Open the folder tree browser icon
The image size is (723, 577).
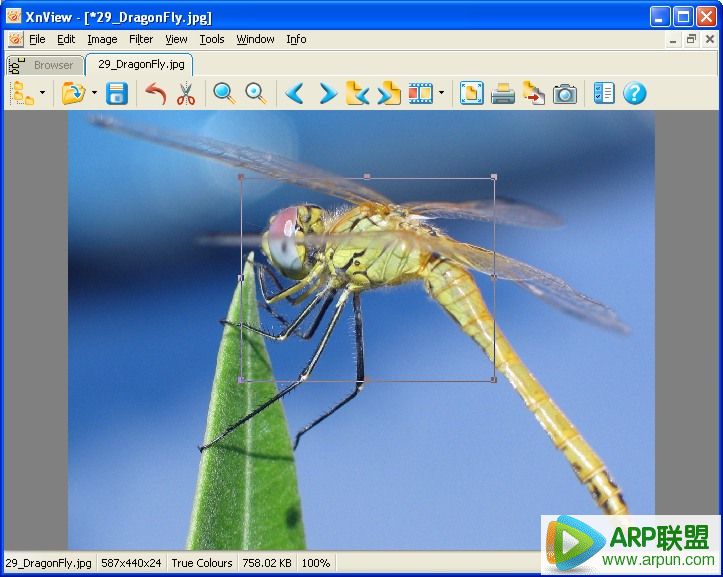(x=22, y=93)
